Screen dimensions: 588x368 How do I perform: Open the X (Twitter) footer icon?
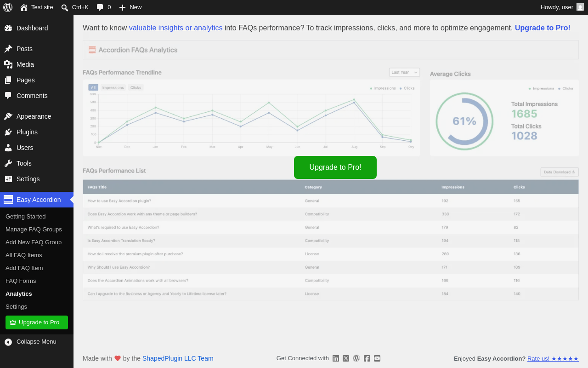pos(346,358)
